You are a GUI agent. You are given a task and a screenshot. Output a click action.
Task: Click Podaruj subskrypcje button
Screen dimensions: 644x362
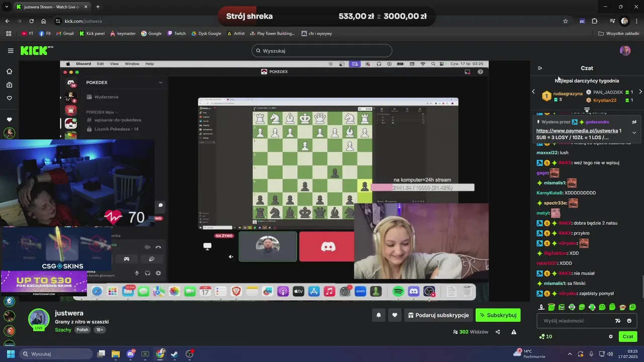(438, 315)
